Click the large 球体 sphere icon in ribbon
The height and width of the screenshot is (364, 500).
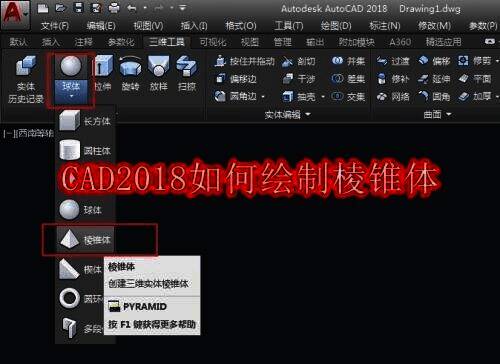pos(71,66)
